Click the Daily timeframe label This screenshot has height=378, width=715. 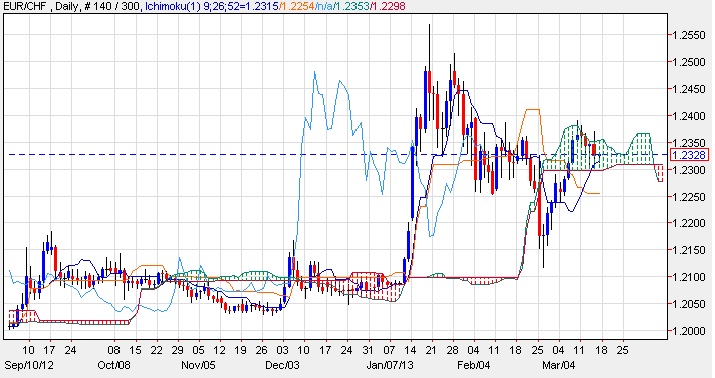pos(66,6)
